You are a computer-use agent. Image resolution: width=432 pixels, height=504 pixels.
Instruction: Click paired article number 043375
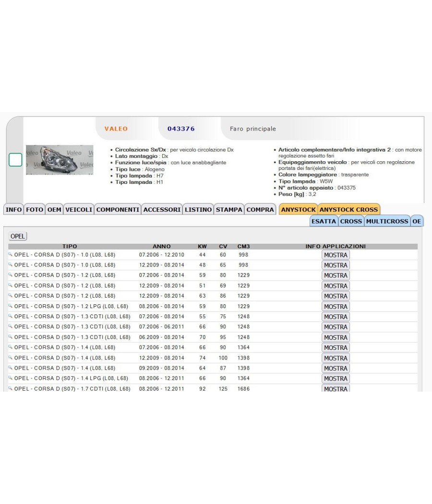coord(347,188)
